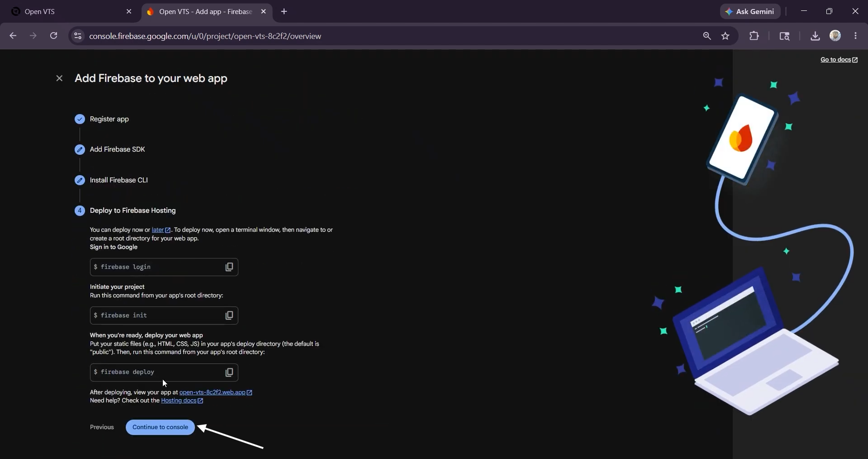Copy the firebase login command
This screenshot has height=459, width=868.
229,267
